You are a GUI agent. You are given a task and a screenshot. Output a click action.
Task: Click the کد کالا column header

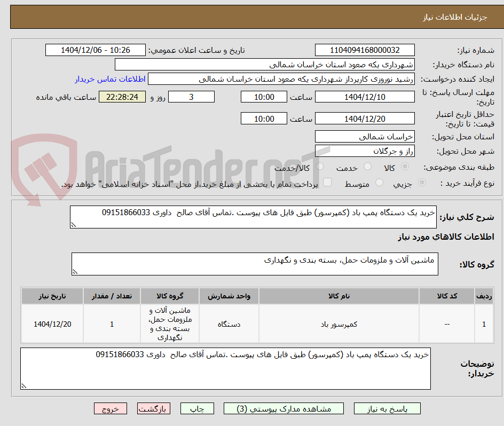(447, 296)
